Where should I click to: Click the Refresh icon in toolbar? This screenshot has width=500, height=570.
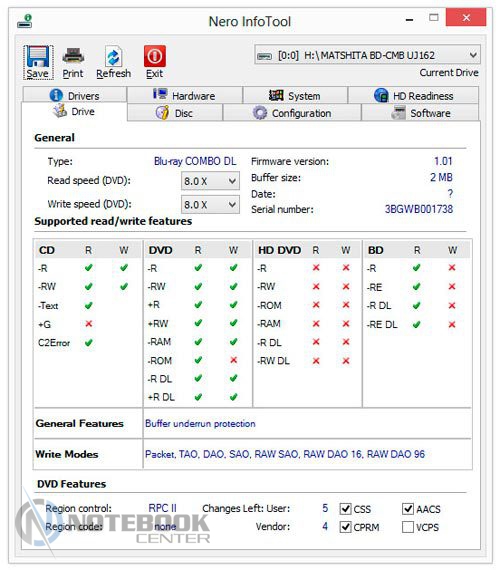tap(113, 56)
